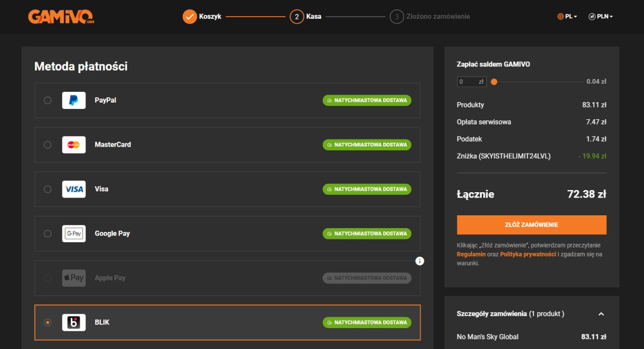Click the Apple Pay info icon
The image size is (644, 349).
pyautogui.click(x=420, y=261)
